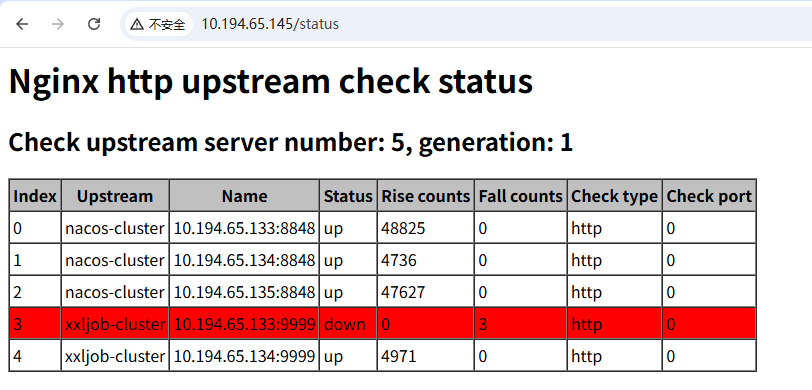This screenshot has width=812, height=390.
Task: Click the 'up' status for 10.194.65.134:8848
Action: [x=334, y=261]
